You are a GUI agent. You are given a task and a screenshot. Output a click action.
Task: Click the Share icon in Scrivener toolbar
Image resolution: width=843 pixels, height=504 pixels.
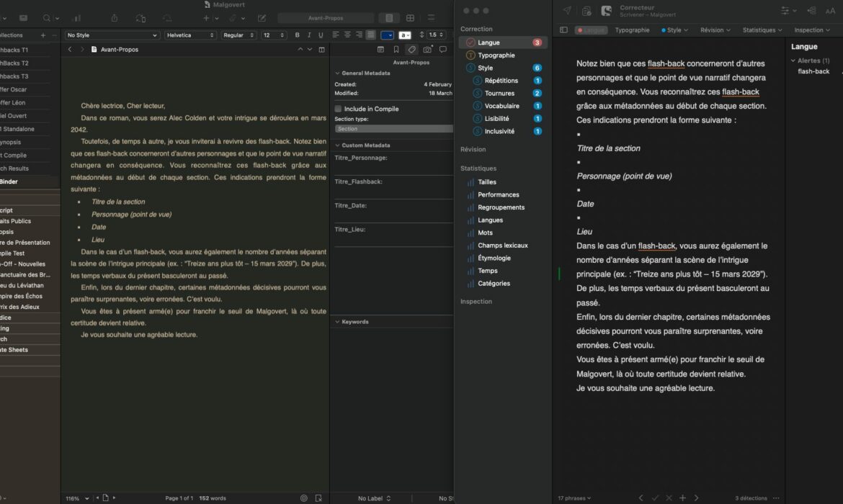point(114,18)
